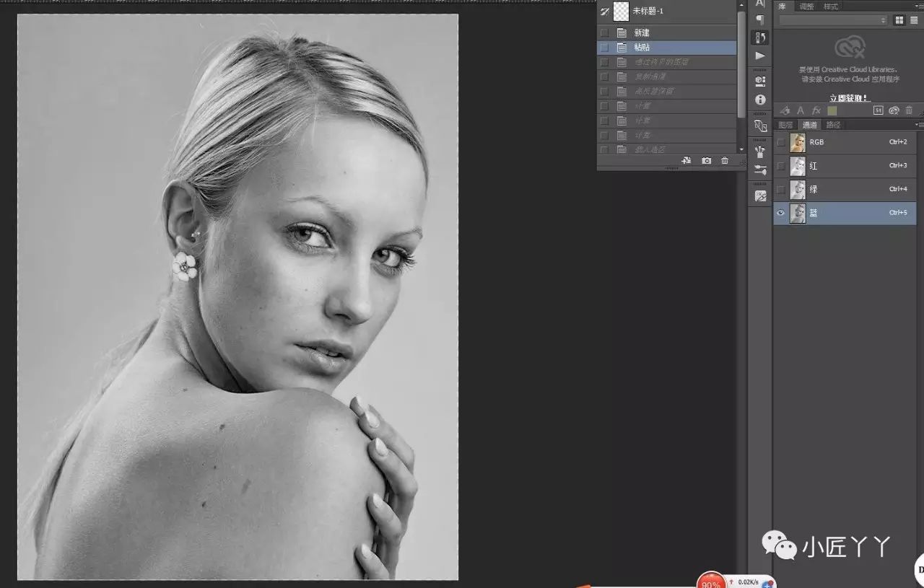Open the Info panel icon
The width and height of the screenshot is (924, 588).
pos(760,100)
